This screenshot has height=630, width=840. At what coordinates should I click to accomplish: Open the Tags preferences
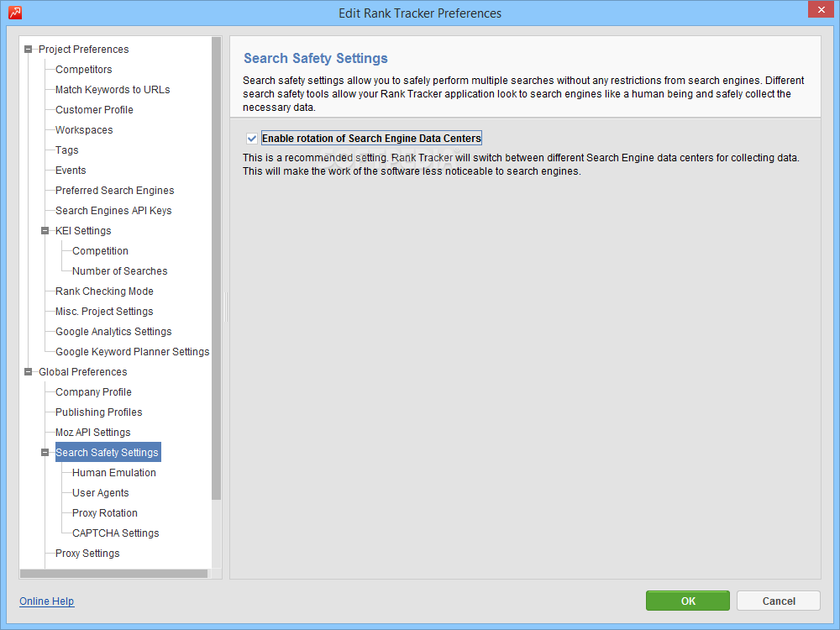pyautogui.click(x=67, y=150)
